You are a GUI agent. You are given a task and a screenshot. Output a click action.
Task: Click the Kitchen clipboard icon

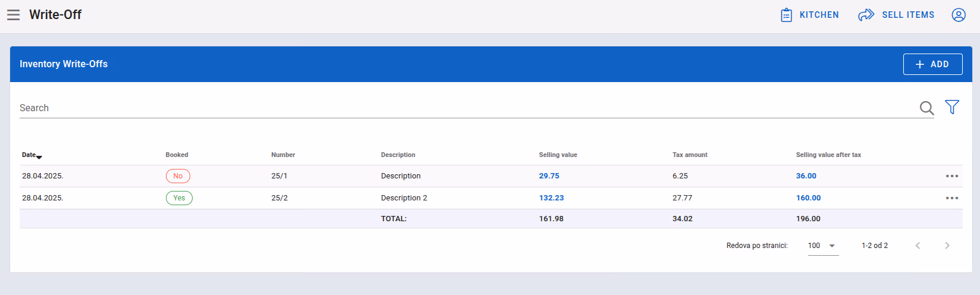[x=786, y=15]
